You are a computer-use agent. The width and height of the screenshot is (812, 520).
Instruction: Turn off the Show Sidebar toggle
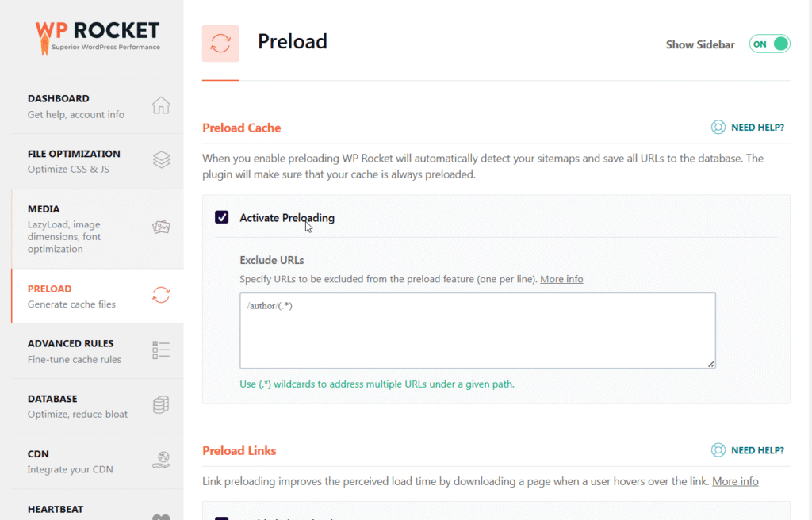769,44
